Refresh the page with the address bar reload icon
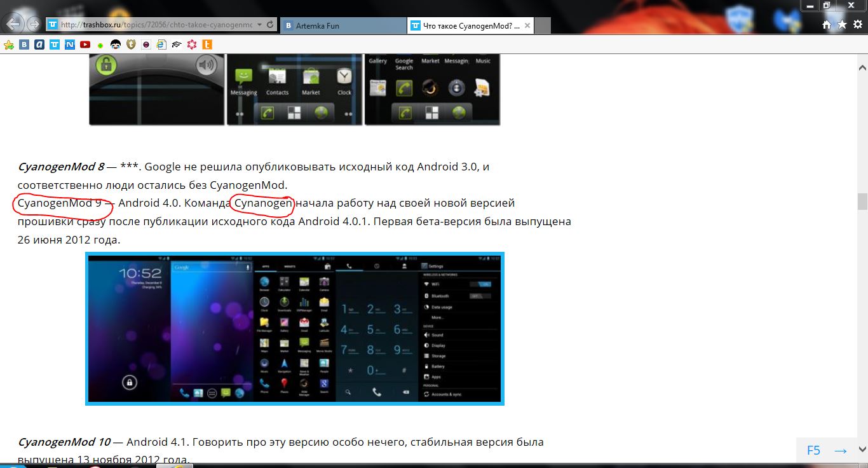This screenshot has width=868, height=468. click(x=271, y=25)
